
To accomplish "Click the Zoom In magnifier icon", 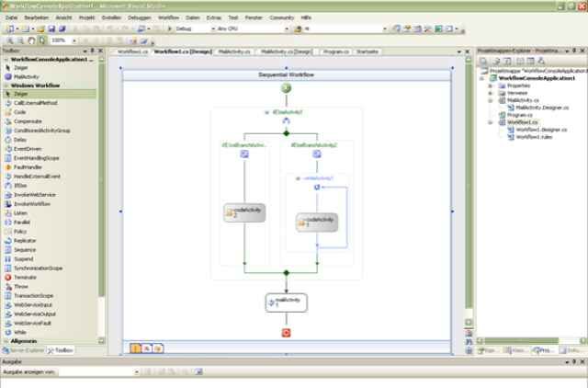I will (10, 40).
